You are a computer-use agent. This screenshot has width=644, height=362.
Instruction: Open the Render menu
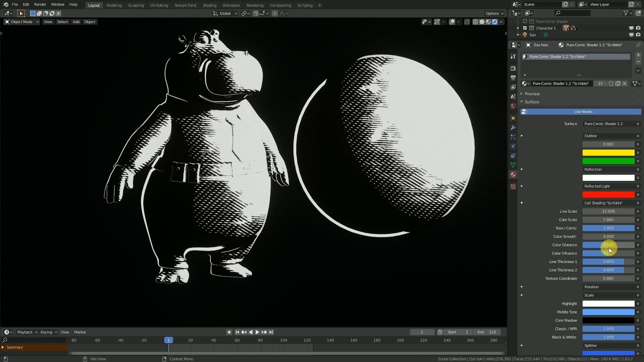pos(40,5)
